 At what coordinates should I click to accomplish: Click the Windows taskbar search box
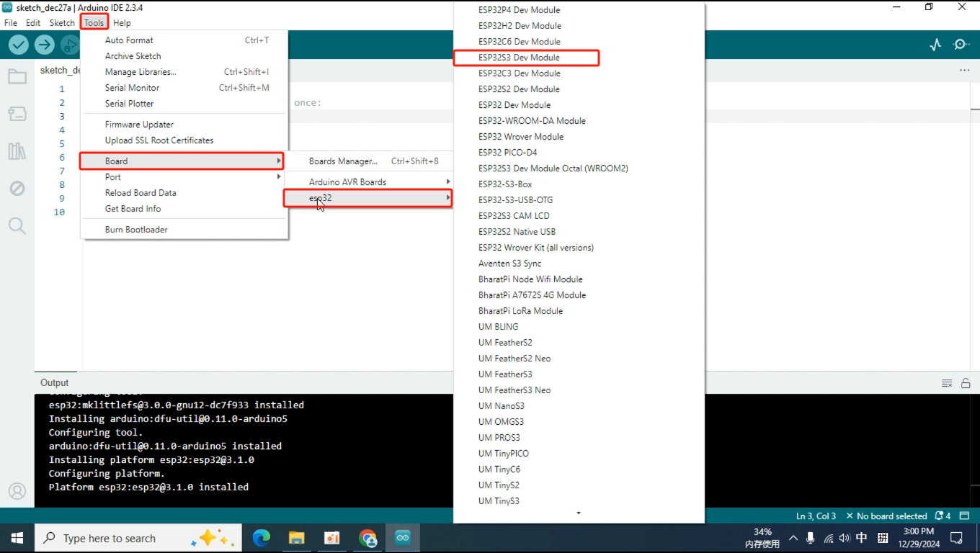[x=140, y=538]
